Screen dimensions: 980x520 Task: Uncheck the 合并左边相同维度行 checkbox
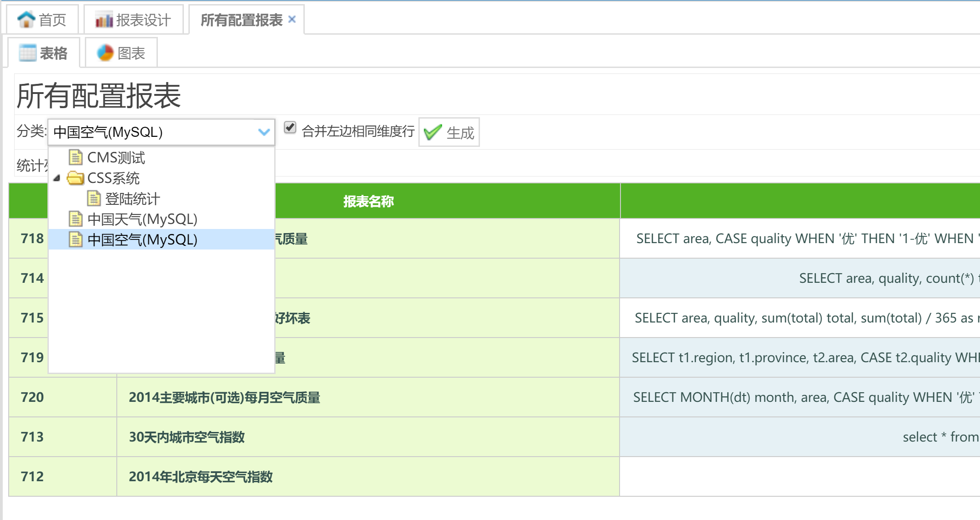[x=290, y=127]
